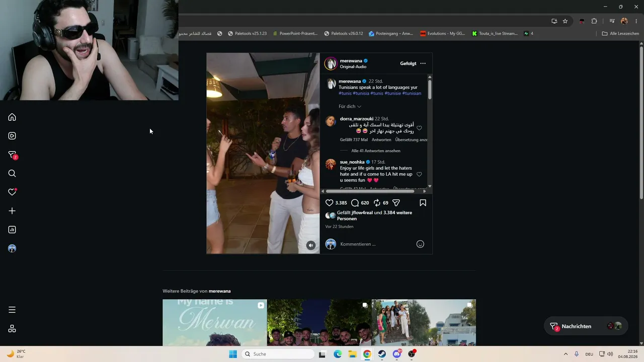Expand the 'Für dich' comment sort dropdown
This screenshot has height=362, width=644.
point(350,107)
